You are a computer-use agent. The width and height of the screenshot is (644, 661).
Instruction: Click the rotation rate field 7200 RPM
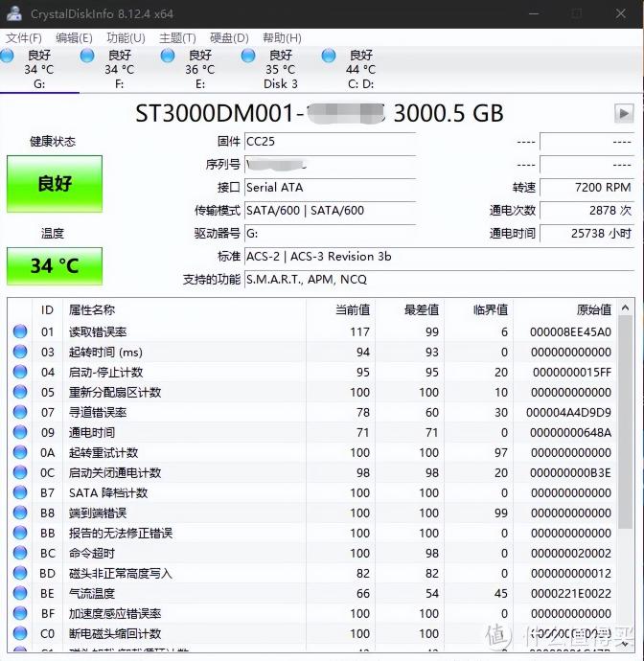(586, 188)
